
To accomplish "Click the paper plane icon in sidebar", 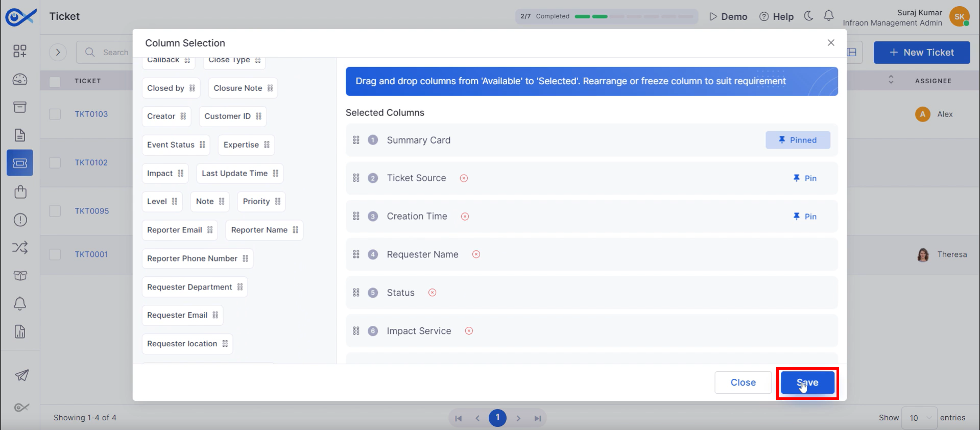I will pos(21,375).
